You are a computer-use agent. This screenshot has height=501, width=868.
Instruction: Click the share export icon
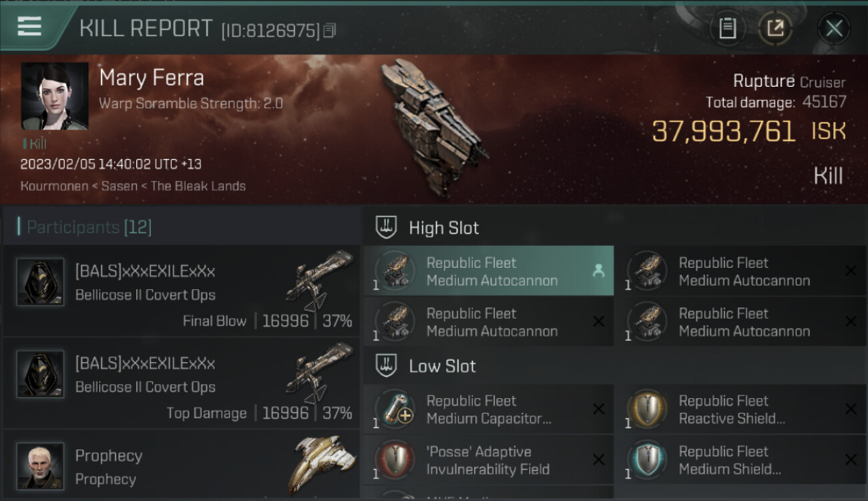pos(775,28)
